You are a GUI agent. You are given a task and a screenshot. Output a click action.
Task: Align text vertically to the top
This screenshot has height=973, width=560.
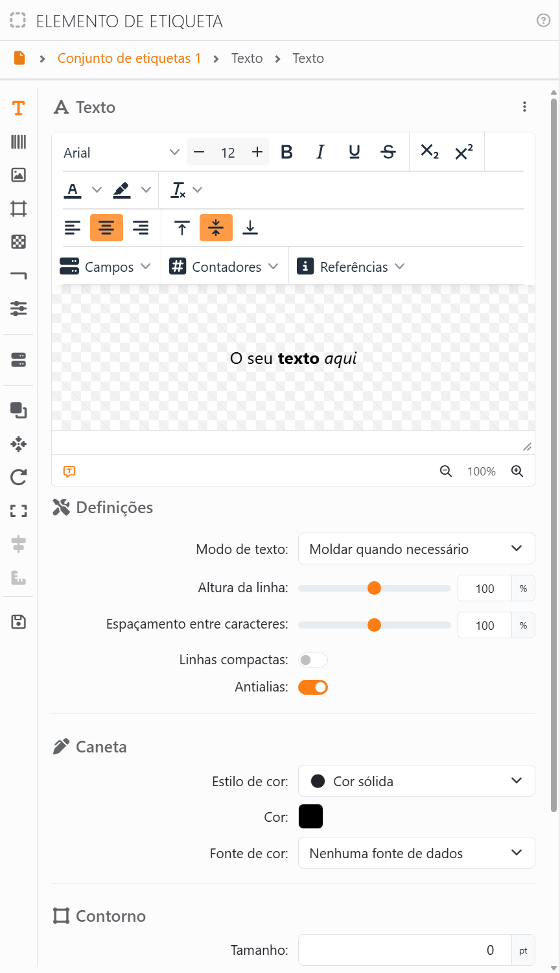pos(182,228)
